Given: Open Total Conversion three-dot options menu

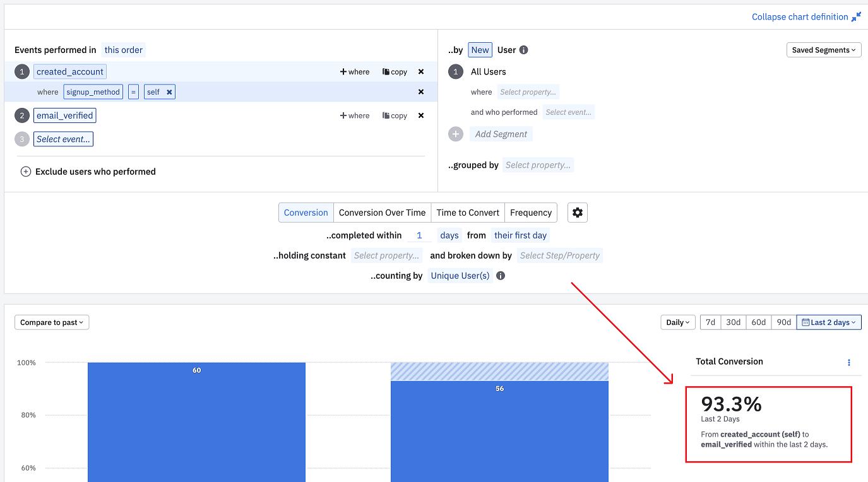Looking at the screenshot, I should (849, 362).
